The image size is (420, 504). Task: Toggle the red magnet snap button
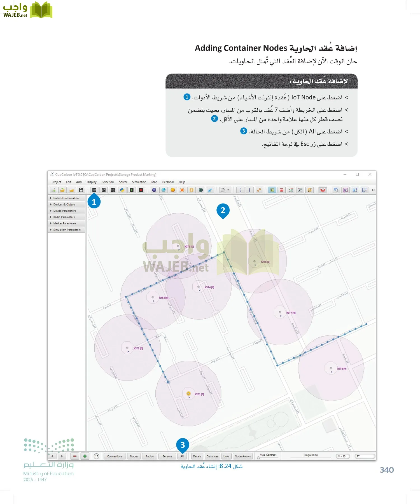(323, 190)
